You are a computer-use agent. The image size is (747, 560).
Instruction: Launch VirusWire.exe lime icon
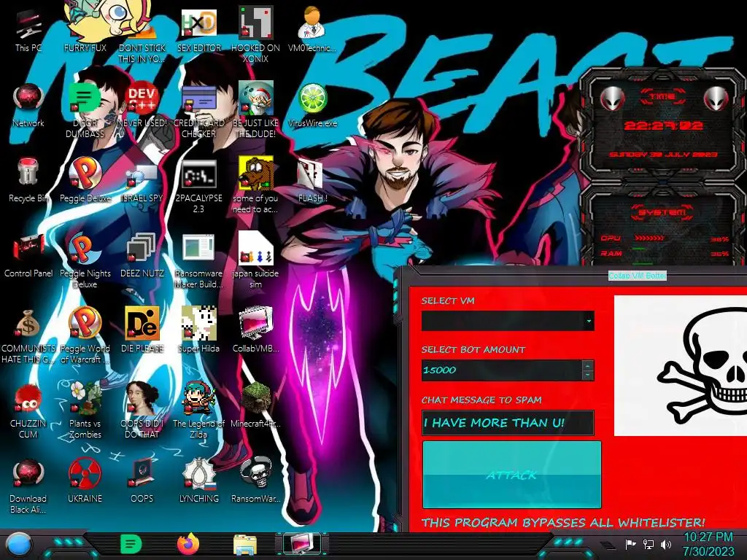click(x=312, y=105)
